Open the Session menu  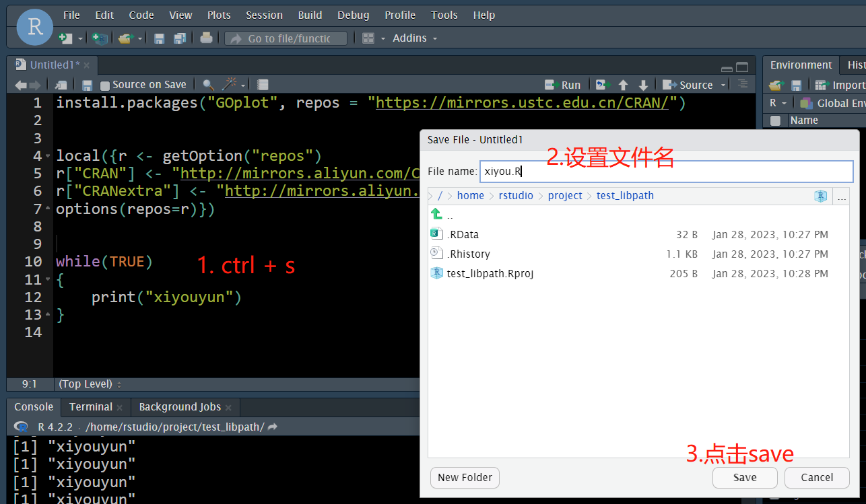[263, 15]
